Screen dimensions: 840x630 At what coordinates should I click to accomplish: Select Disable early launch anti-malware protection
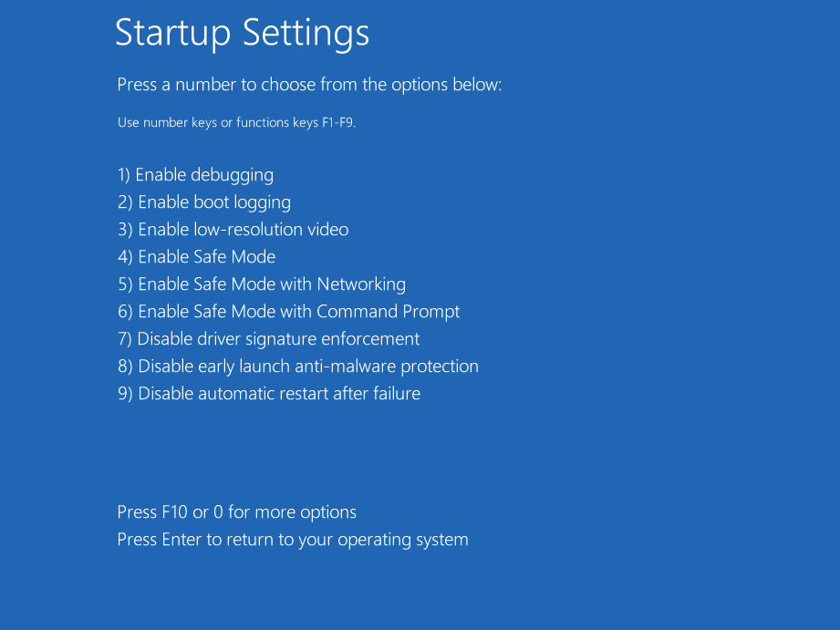[x=297, y=367]
